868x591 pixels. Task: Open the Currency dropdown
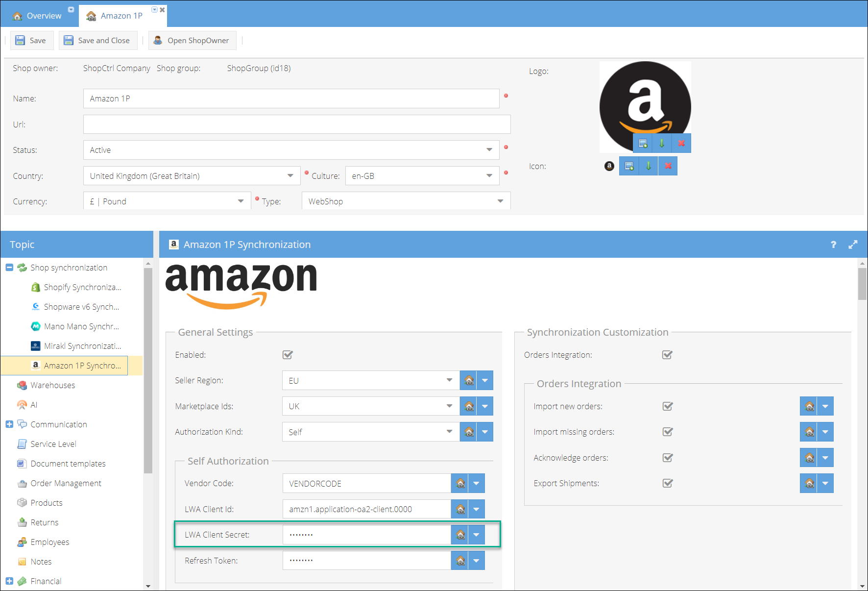[x=241, y=201]
